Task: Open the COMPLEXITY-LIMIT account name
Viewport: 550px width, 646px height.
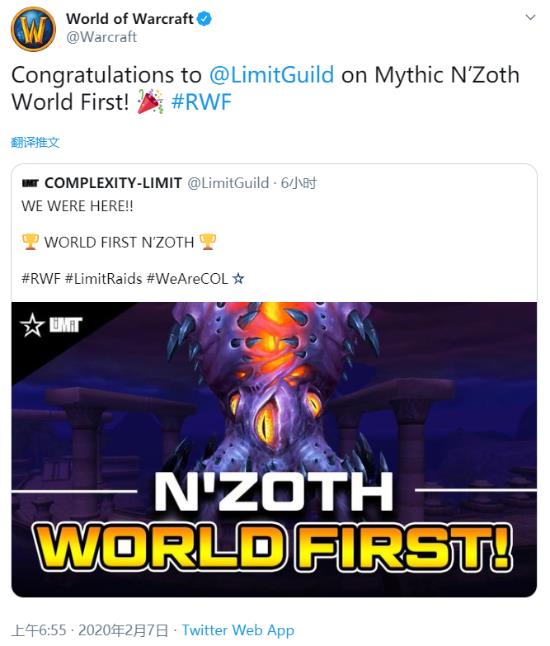Action: [113, 183]
